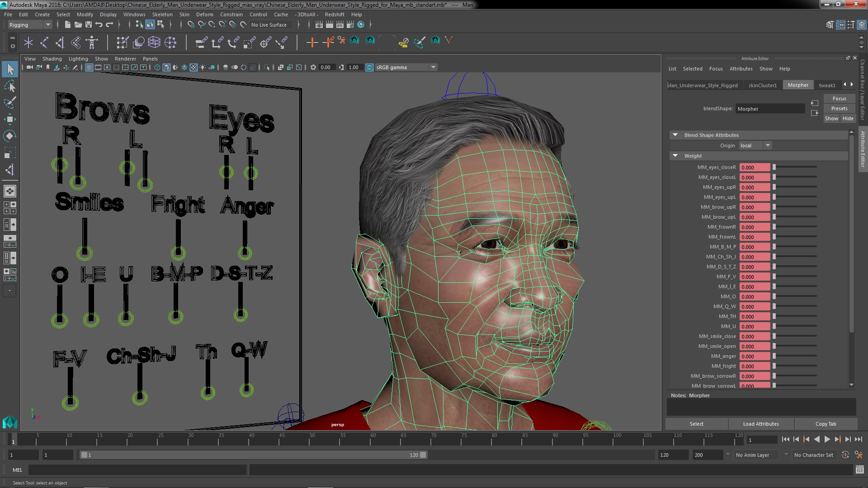Redo the last action
Viewport: 868px width, 488px height.
pos(109,24)
